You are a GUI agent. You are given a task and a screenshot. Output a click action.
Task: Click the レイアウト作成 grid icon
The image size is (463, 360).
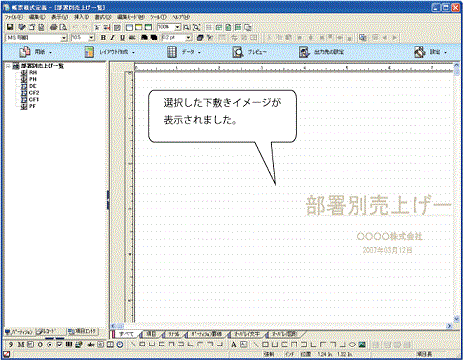pyautogui.click(x=89, y=52)
